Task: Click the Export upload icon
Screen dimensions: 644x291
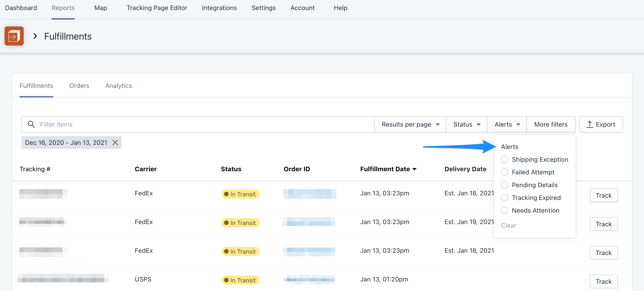Action: [590, 124]
